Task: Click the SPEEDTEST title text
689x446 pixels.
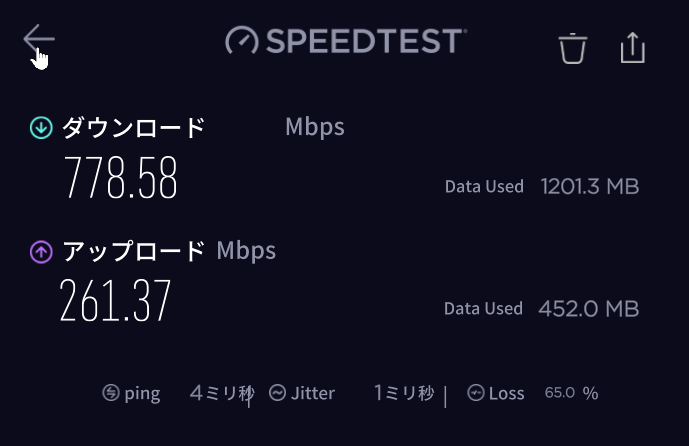Action: [x=364, y=41]
